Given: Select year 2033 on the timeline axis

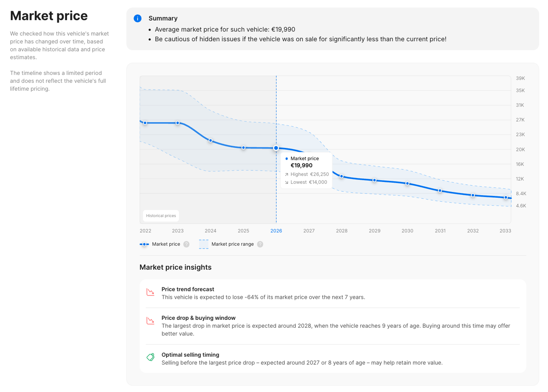Looking at the screenshot, I should [x=505, y=231].
